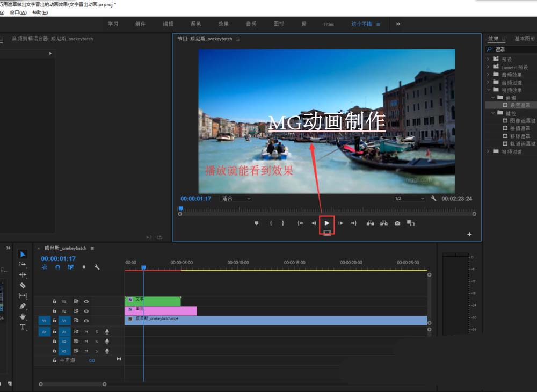Select the Razor tool in toolbar
Viewport: 537px width, 392px height.
(x=23, y=285)
